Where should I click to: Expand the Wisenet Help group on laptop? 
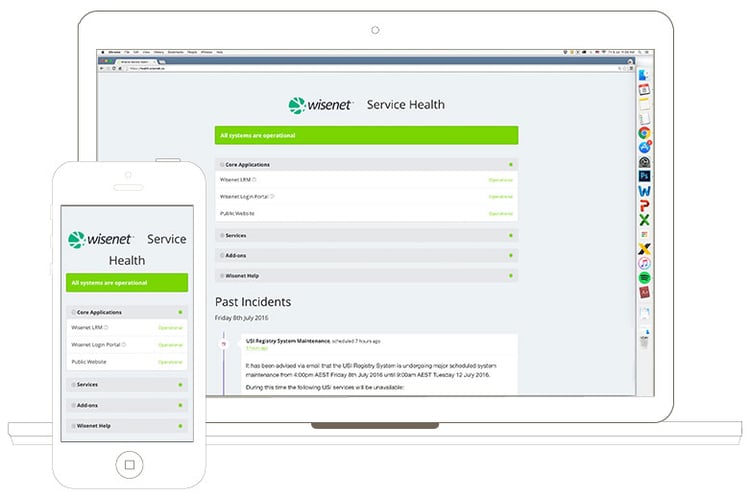(x=366, y=276)
